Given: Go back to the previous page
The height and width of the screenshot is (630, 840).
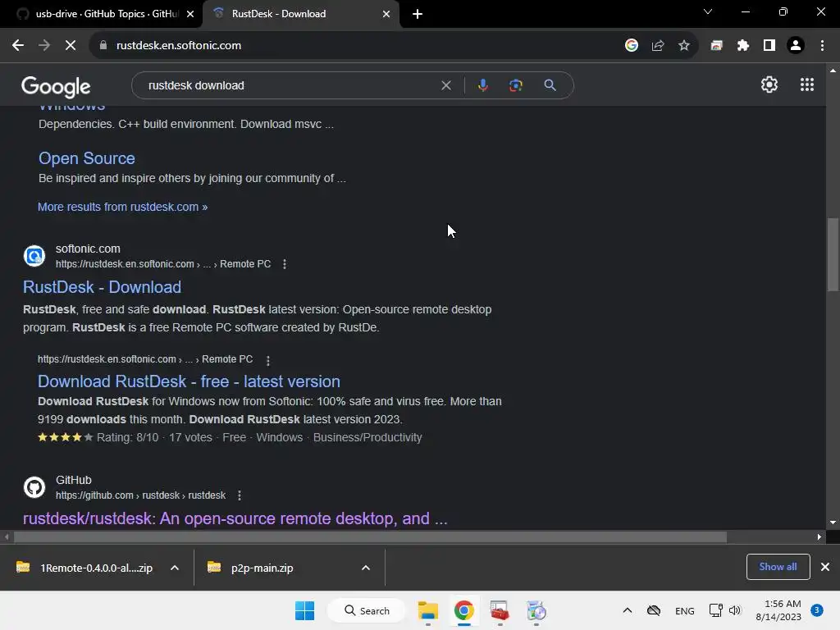Looking at the screenshot, I should [18, 46].
